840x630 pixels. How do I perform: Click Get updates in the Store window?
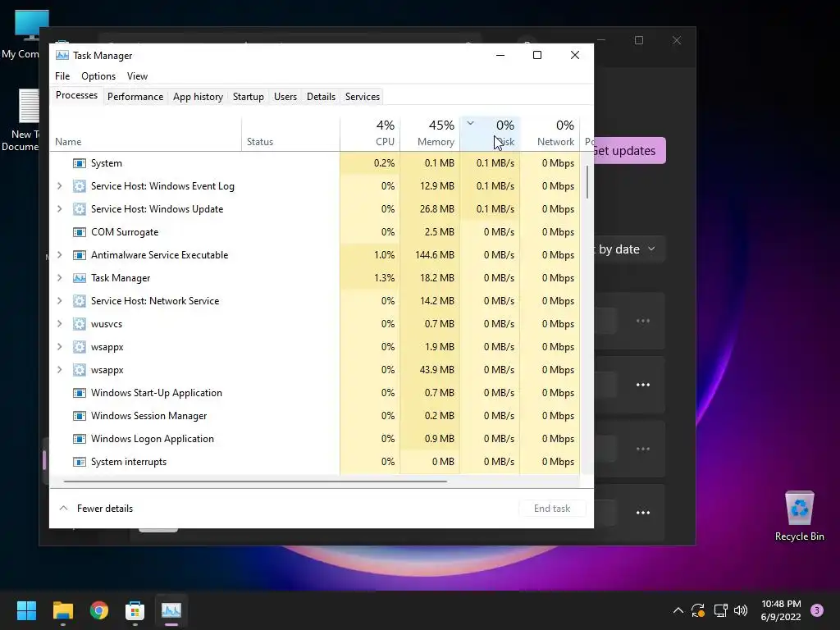click(629, 151)
